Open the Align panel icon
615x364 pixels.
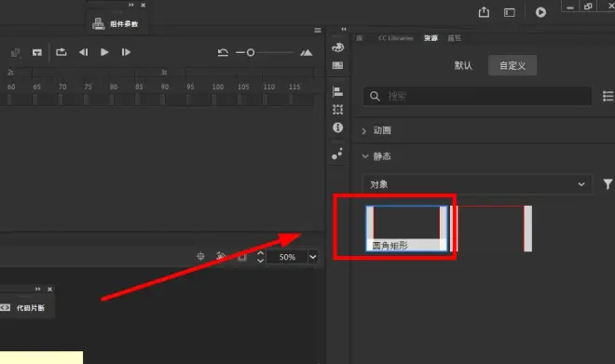click(x=337, y=91)
